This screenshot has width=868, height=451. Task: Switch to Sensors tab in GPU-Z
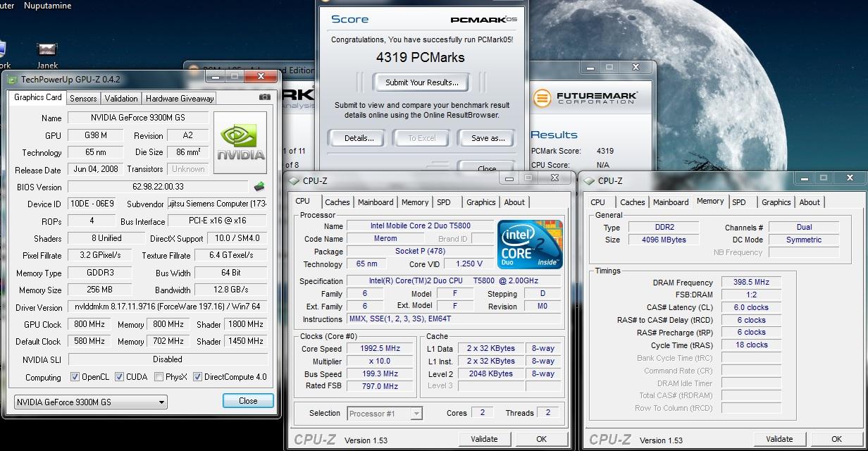pos(83,99)
